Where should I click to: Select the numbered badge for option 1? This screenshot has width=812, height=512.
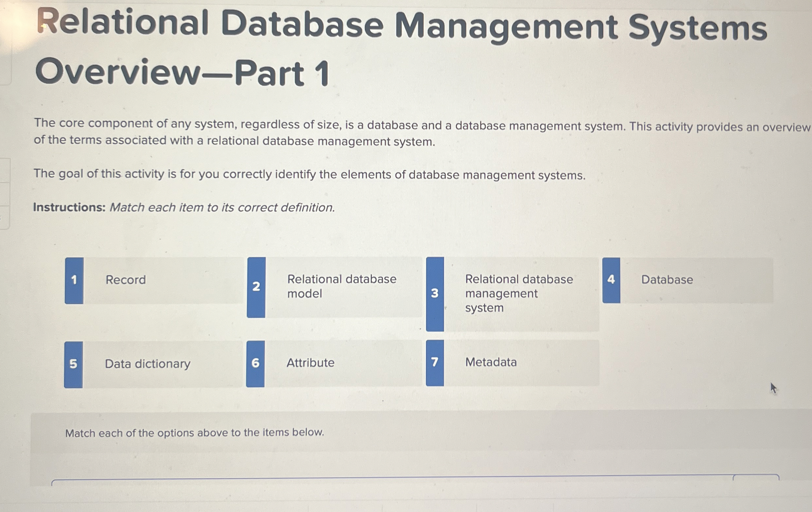[x=74, y=280]
